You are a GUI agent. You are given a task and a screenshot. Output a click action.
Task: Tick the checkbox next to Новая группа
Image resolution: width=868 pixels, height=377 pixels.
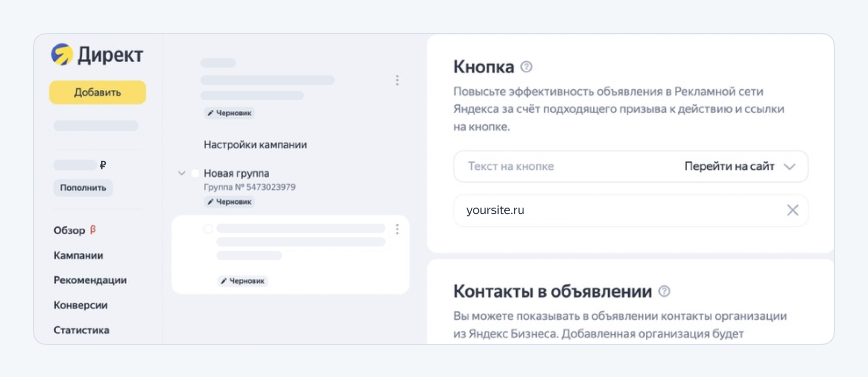point(195,174)
